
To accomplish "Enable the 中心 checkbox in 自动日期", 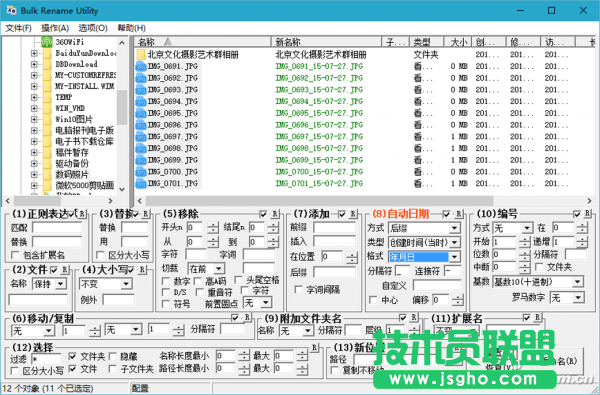I will pyautogui.click(x=373, y=300).
